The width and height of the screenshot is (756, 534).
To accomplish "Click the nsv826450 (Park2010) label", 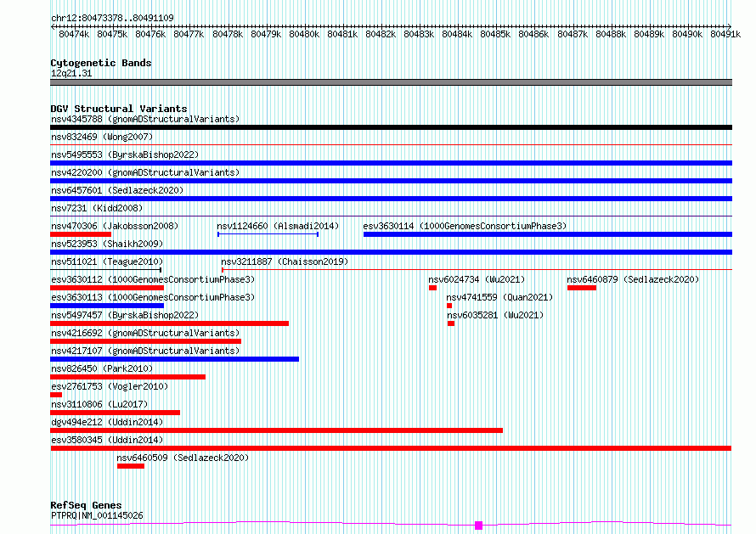I will [x=102, y=368].
